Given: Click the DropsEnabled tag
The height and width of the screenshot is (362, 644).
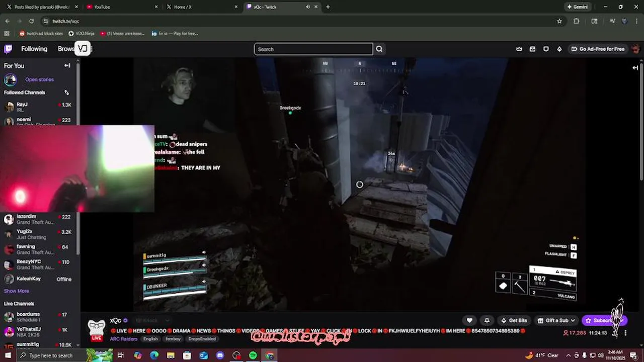Looking at the screenshot, I should point(202,339).
